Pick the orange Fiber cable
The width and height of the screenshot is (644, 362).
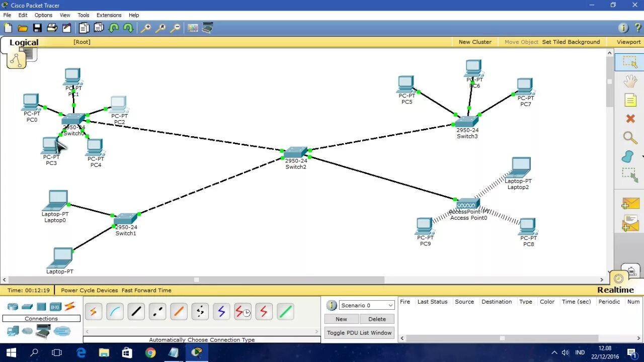[x=179, y=312]
